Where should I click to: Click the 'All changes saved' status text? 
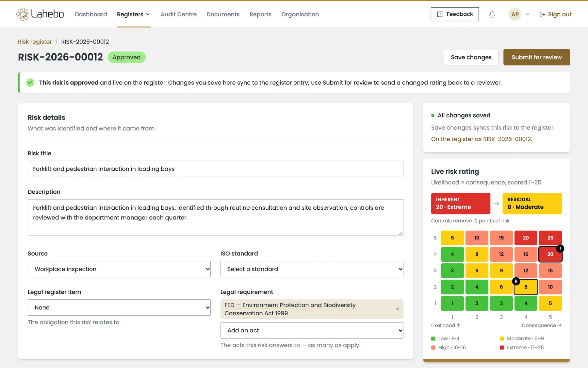[464, 115]
